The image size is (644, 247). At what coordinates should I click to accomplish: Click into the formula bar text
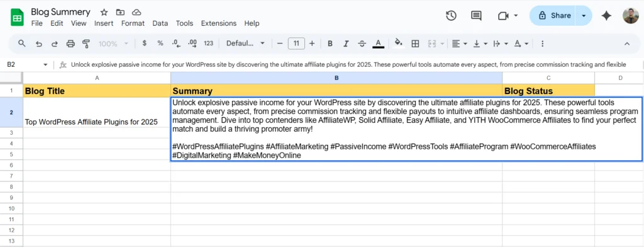348,65
